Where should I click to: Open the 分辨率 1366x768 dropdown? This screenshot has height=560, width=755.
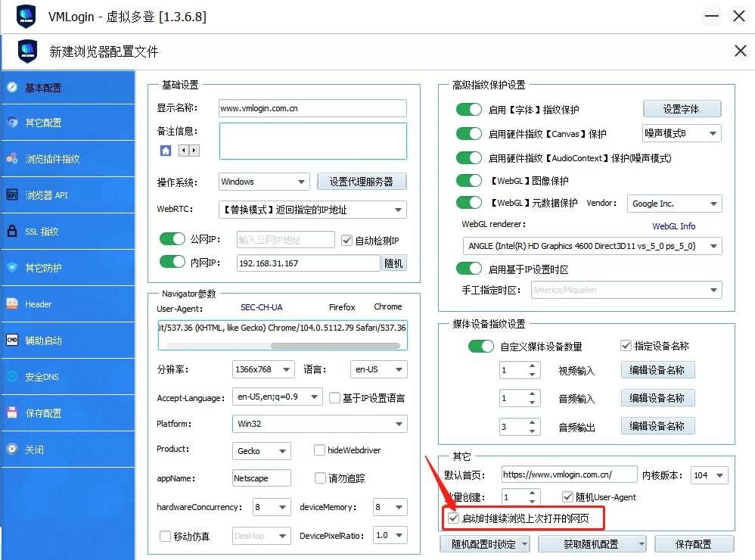[263, 369]
